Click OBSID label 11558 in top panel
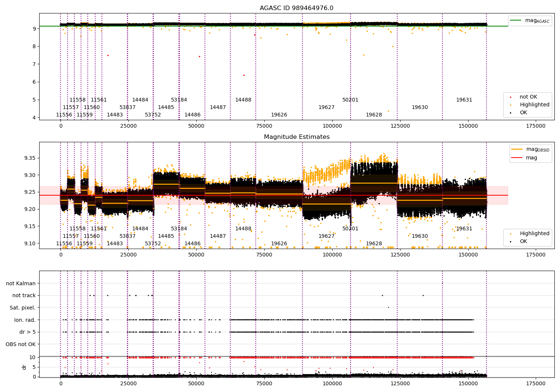560x392 pixels. point(78,100)
